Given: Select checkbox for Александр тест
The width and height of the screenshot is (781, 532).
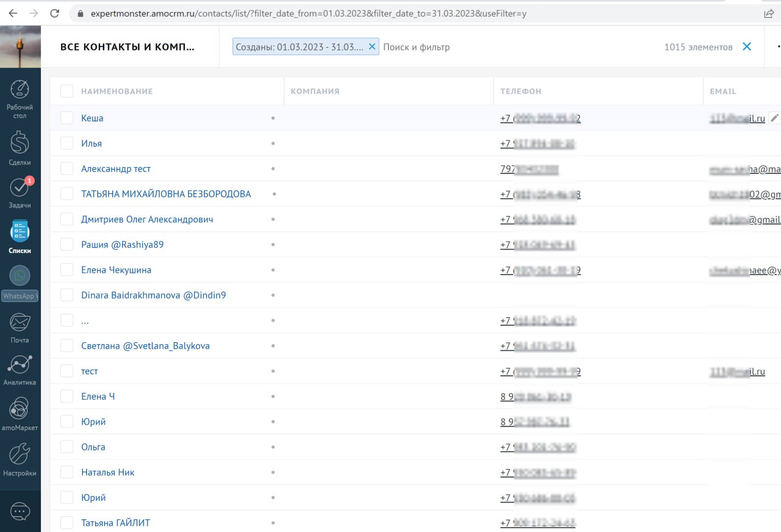Looking at the screenshot, I should (x=67, y=168).
